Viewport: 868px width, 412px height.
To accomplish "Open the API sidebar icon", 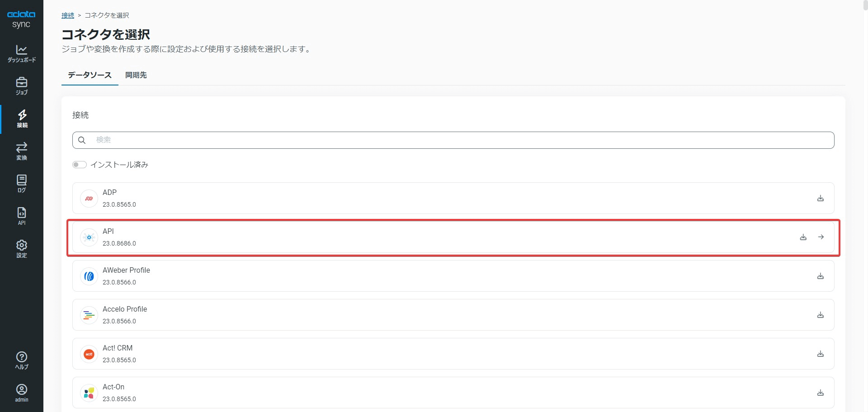I will [x=22, y=216].
